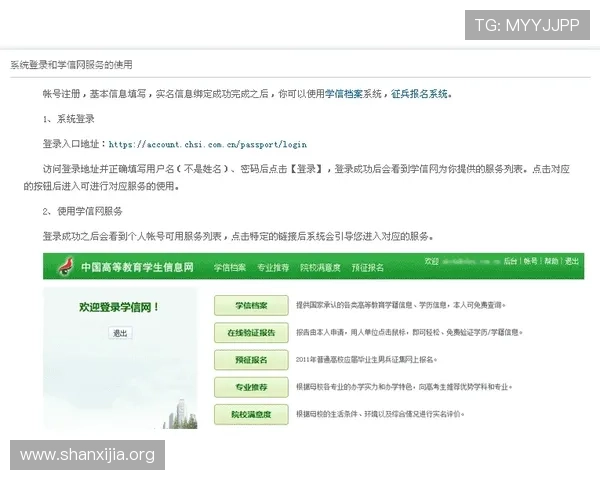Select 专业推荐 in green navigation bar
The image size is (600, 480).
tap(273, 267)
